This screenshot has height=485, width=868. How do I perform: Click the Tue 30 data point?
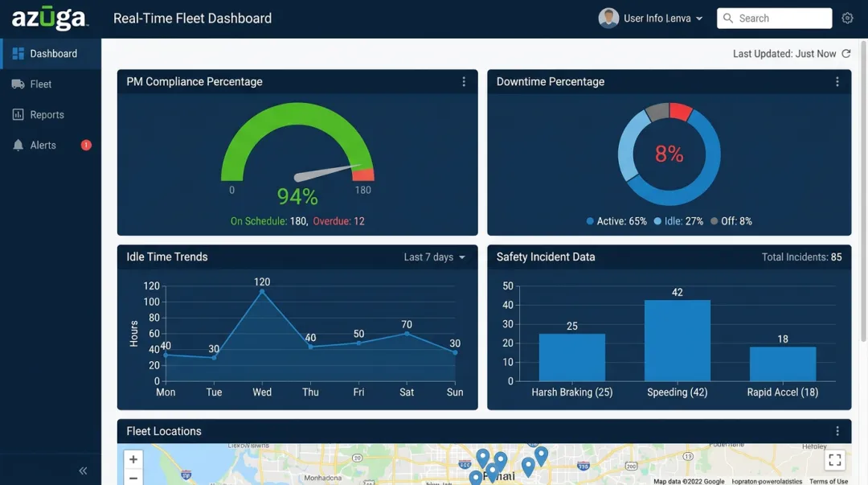215,357
